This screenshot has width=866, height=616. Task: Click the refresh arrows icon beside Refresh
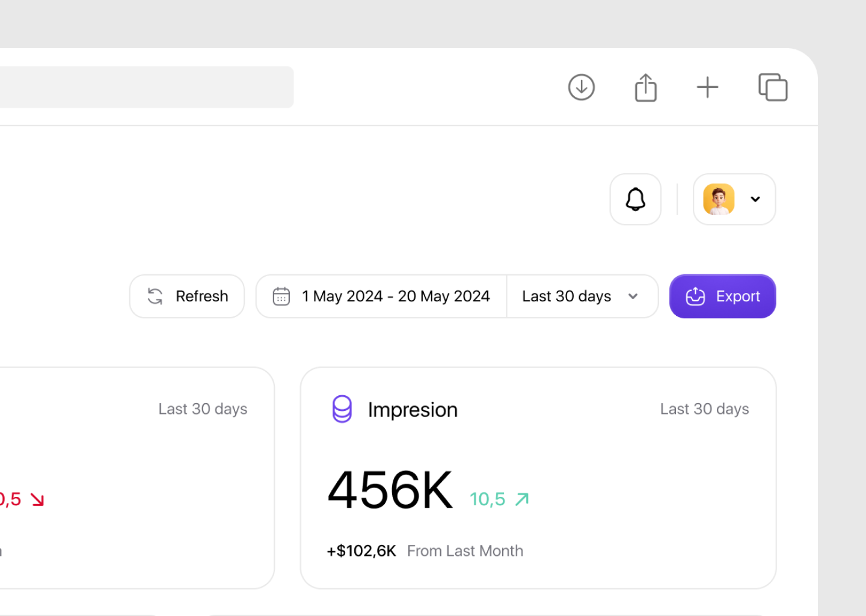[x=155, y=296]
